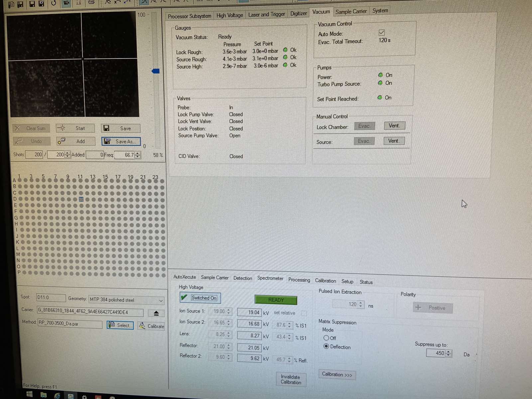532x399 pixels.
Task: Click the Vent button for Lock Chamber
Action: [x=394, y=126]
